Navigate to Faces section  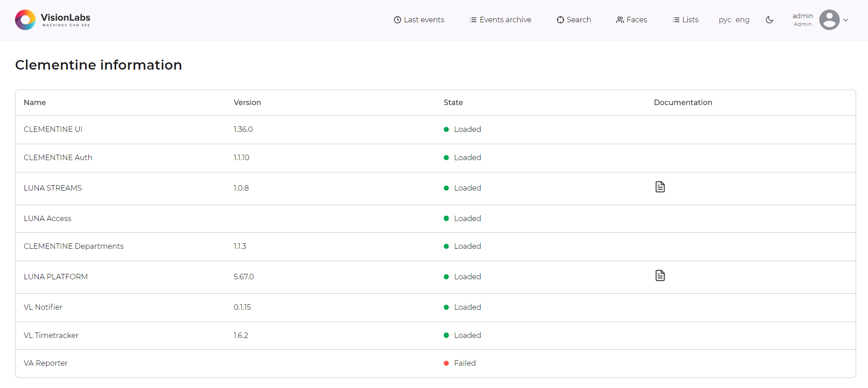(631, 20)
